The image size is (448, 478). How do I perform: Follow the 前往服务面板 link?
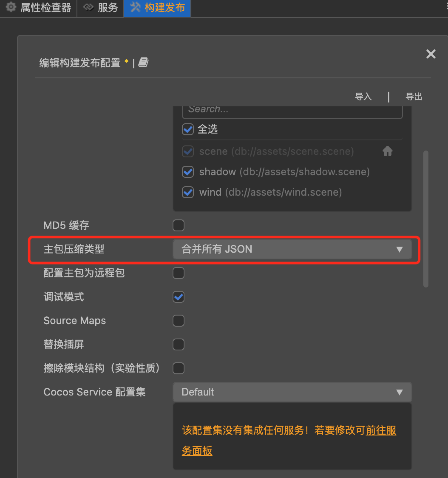coord(380,430)
